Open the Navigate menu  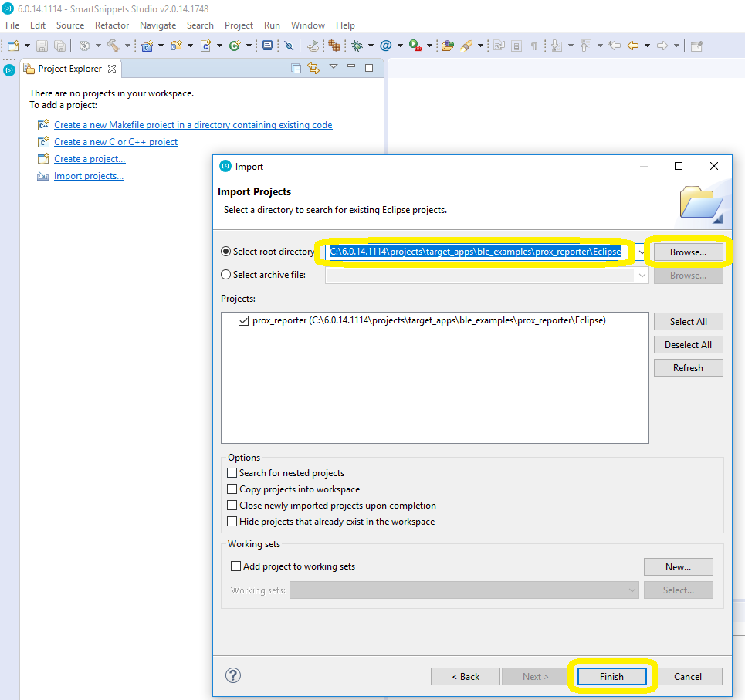pos(157,25)
